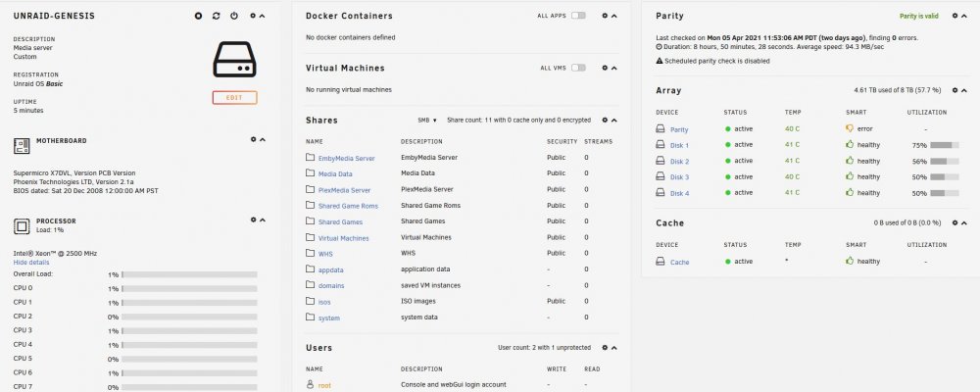The width and height of the screenshot is (980, 392).
Task: Collapse the Shares section chevron
Action: click(613, 120)
